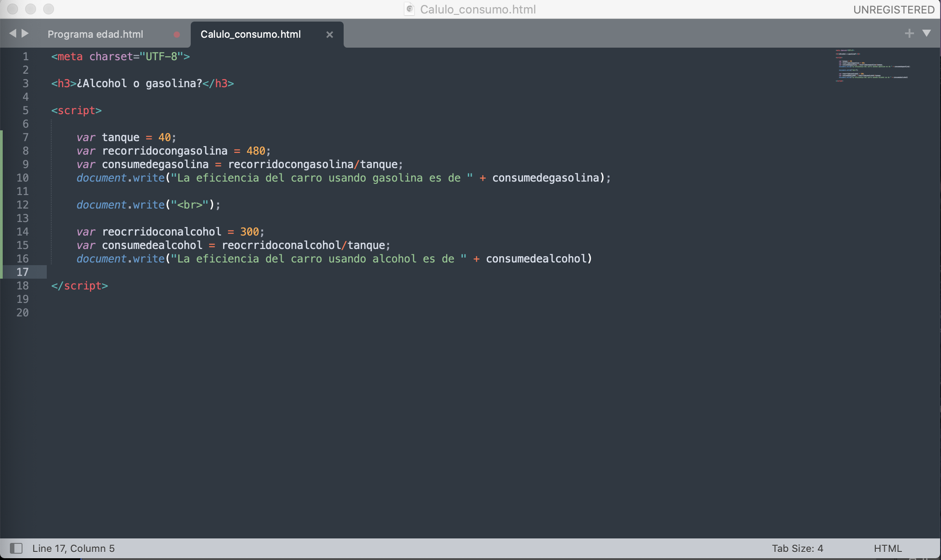This screenshot has width=941, height=560.
Task: Click the UNREGISTERED label
Action: pos(894,9)
